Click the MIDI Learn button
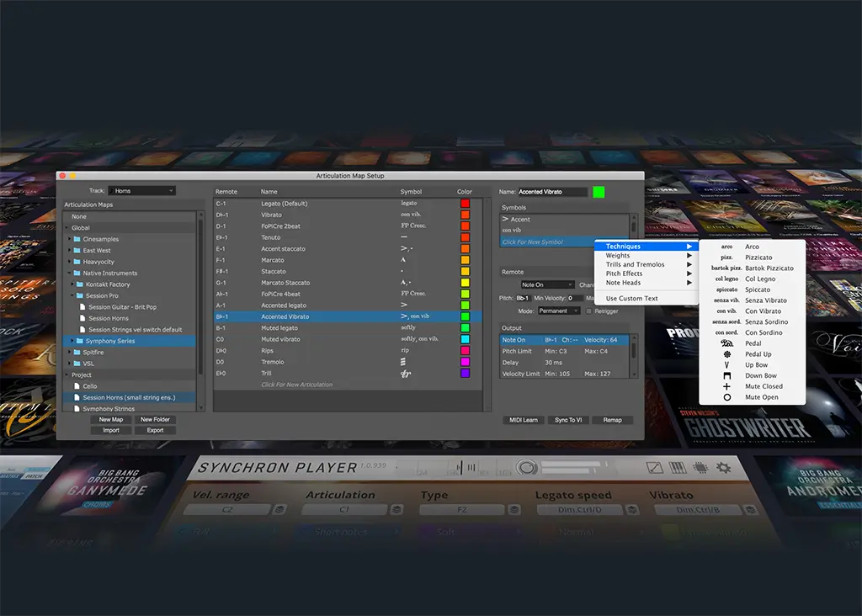 [524, 420]
